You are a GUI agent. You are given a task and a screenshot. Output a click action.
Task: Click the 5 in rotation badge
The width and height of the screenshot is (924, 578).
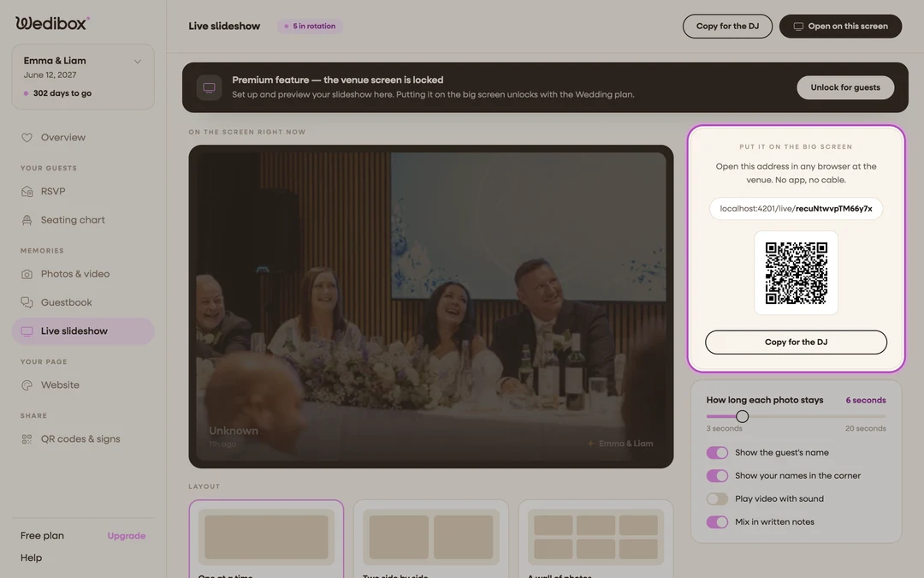pyautogui.click(x=311, y=27)
